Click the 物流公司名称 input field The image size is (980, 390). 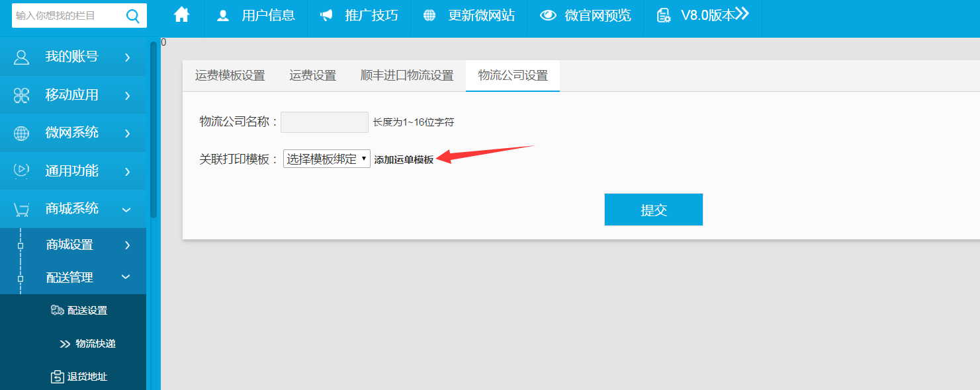[324, 122]
